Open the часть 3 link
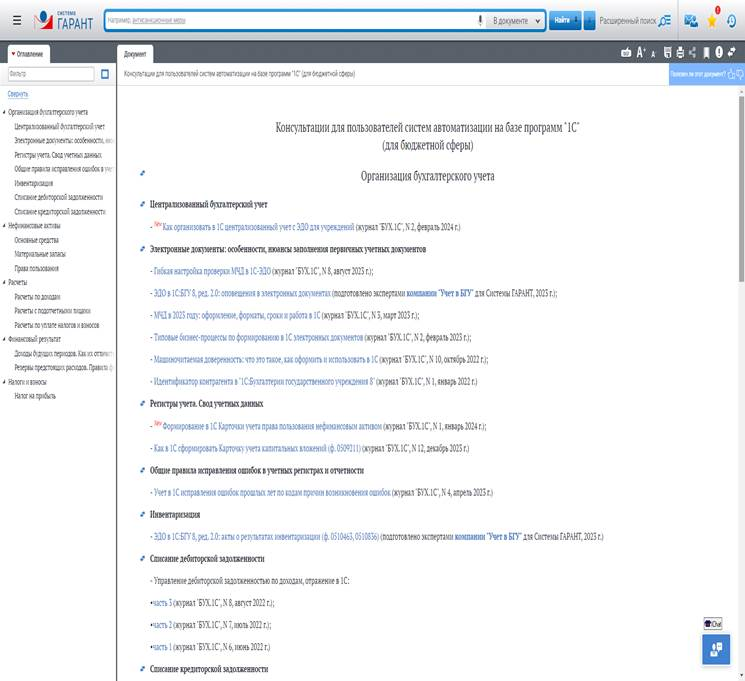This screenshot has width=745, height=681. [162, 603]
